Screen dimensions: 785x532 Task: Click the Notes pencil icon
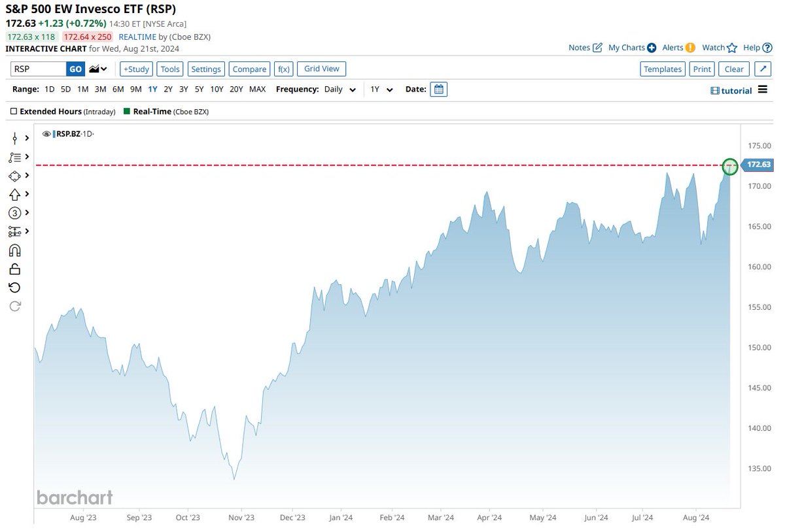pyautogui.click(x=597, y=48)
